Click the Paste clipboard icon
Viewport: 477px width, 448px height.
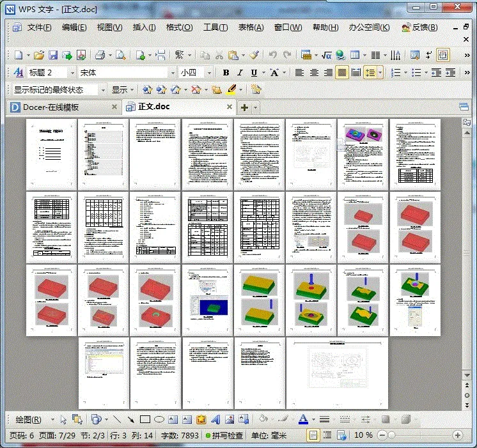tap(233, 56)
